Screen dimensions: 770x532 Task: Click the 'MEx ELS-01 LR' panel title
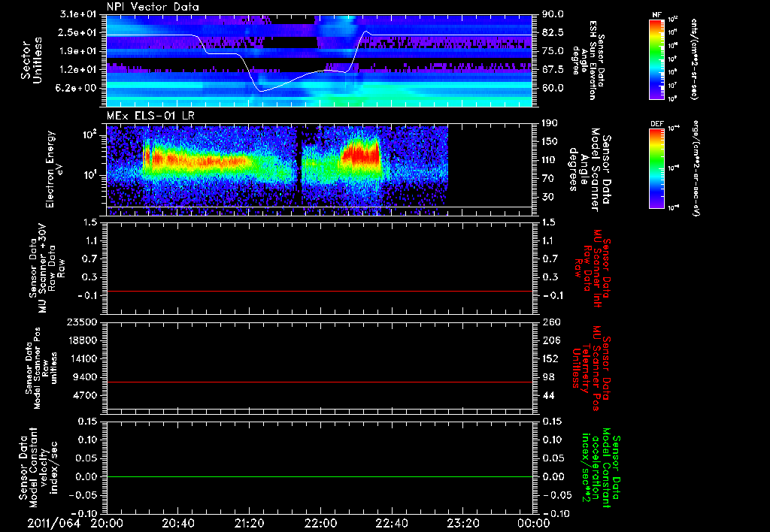[x=150, y=116]
